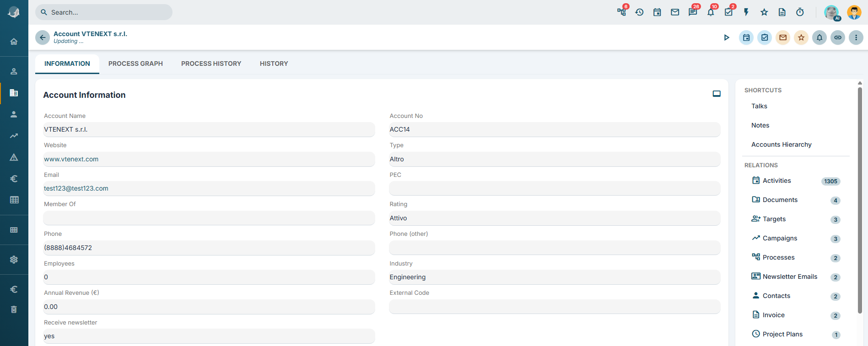Switch to the Process Graph tab
This screenshot has height=346, width=868.
135,64
